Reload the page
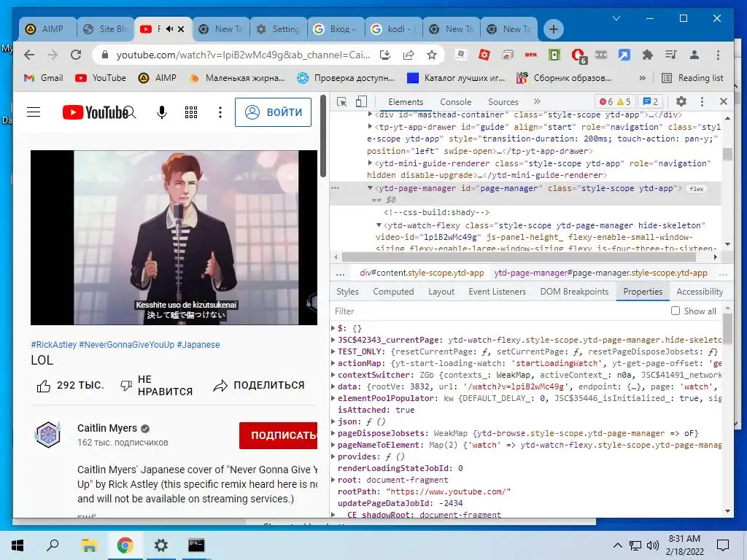 pos(76,55)
